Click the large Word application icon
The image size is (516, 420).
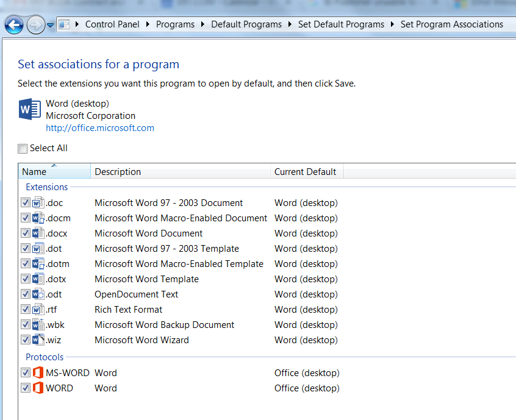[x=30, y=109]
